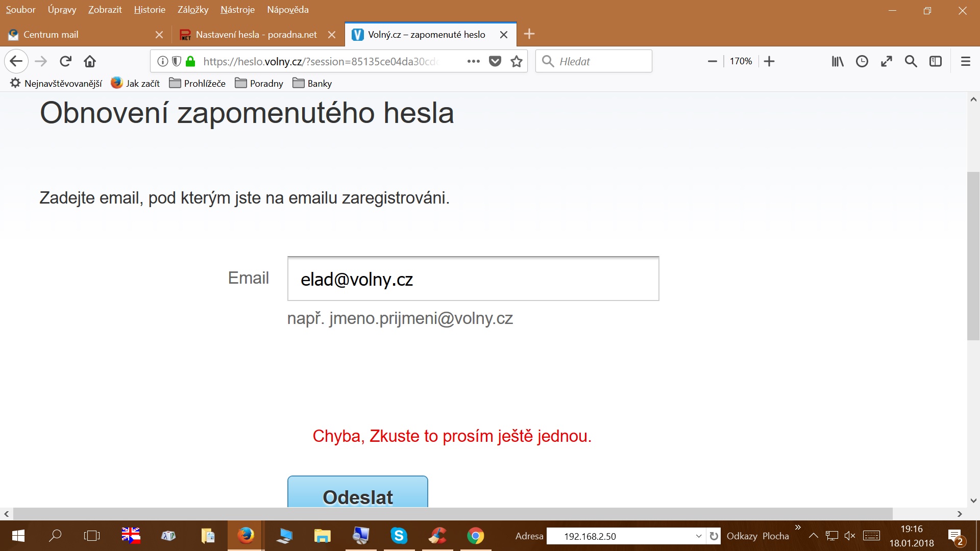Toggle the sidebar view icon
Image resolution: width=980 pixels, height=551 pixels.
(935, 61)
